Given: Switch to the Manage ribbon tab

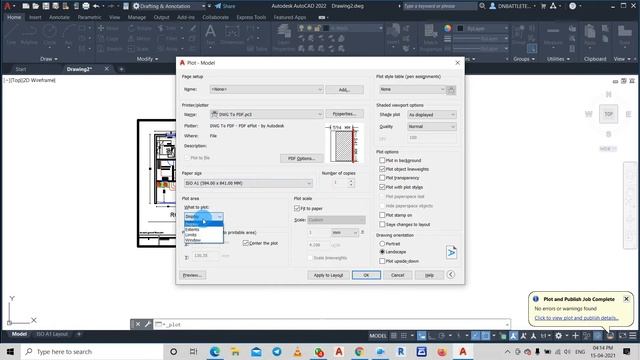Looking at the screenshot, I should (x=136, y=18).
